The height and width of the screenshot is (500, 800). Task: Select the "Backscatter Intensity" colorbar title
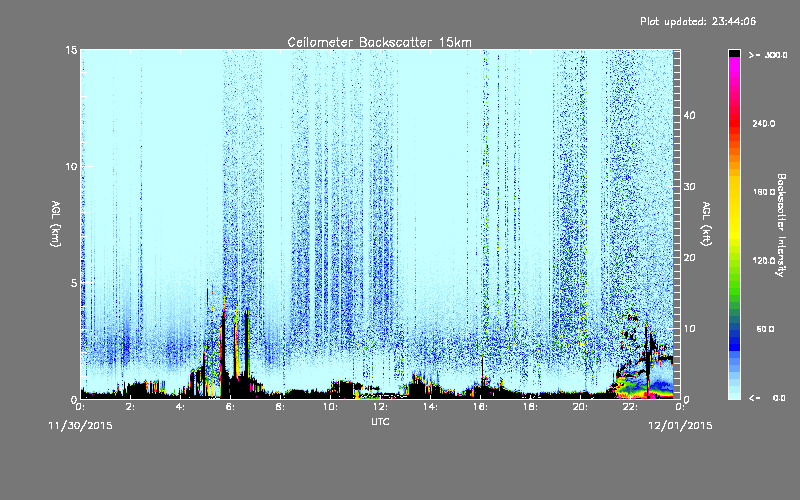pos(781,225)
